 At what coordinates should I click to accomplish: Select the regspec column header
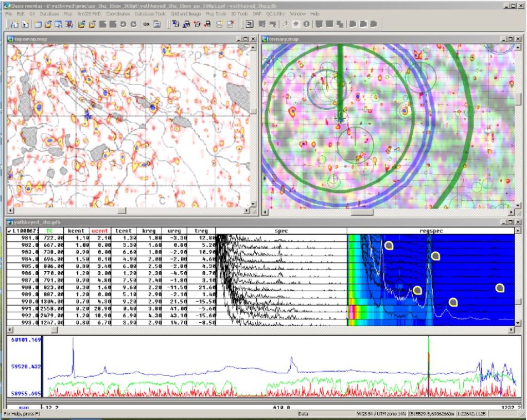pos(431,231)
